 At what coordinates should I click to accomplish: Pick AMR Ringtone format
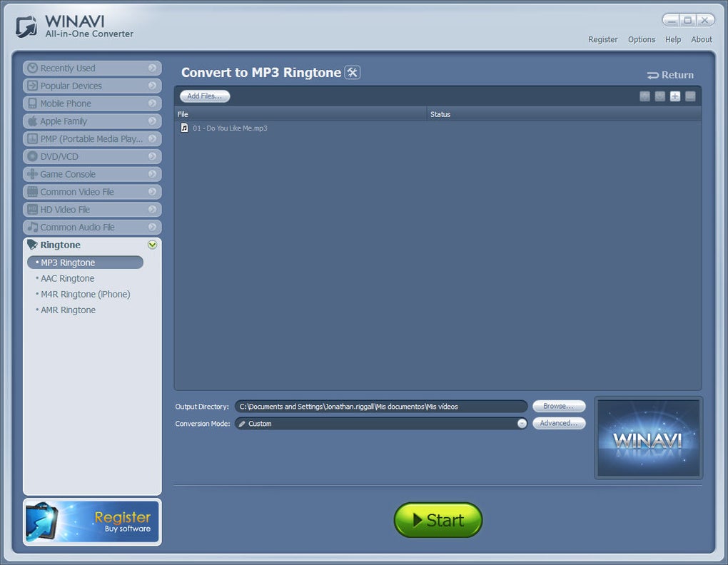(68, 310)
